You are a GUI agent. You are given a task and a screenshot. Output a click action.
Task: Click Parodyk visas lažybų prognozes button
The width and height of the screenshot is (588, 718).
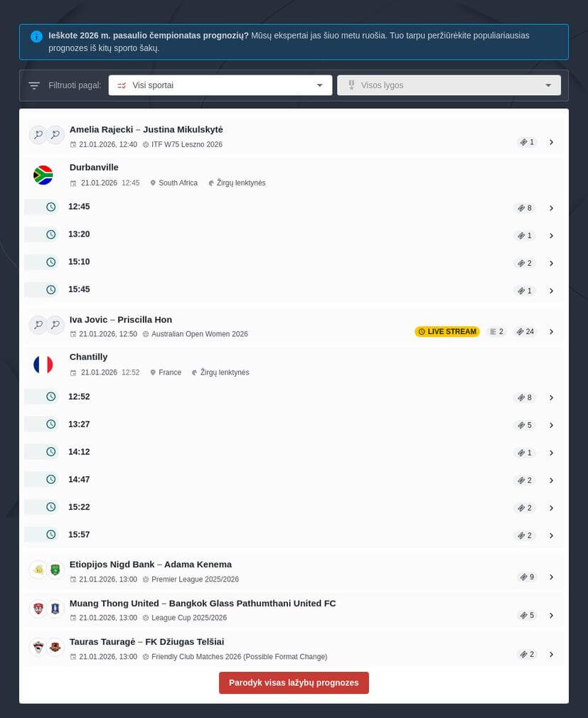coord(294,682)
